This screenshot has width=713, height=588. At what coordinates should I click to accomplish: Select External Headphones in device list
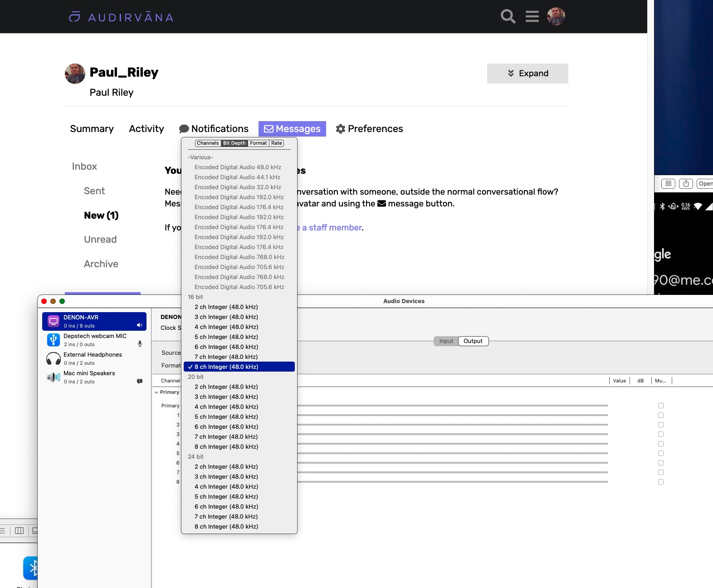click(x=94, y=358)
